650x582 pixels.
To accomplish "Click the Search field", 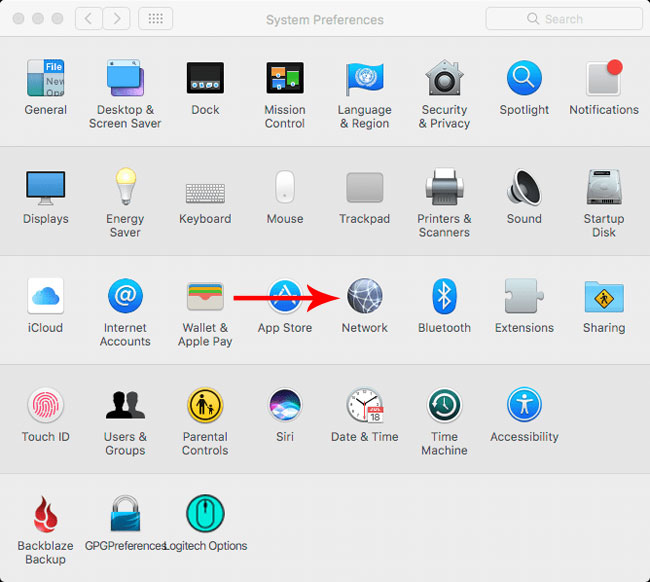I will click(x=563, y=19).
